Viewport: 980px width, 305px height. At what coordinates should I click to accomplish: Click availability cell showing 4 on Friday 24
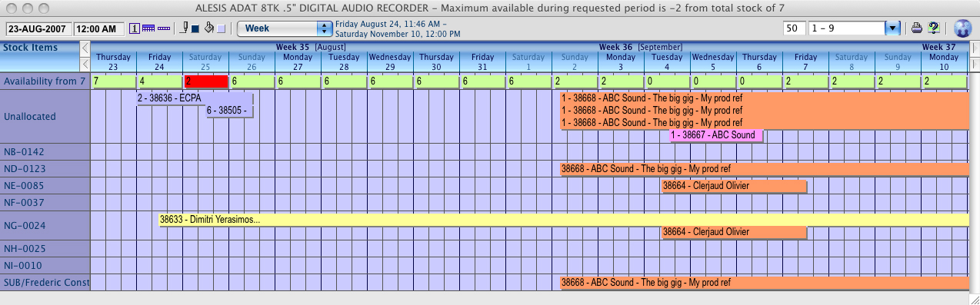tap(160, 81)
